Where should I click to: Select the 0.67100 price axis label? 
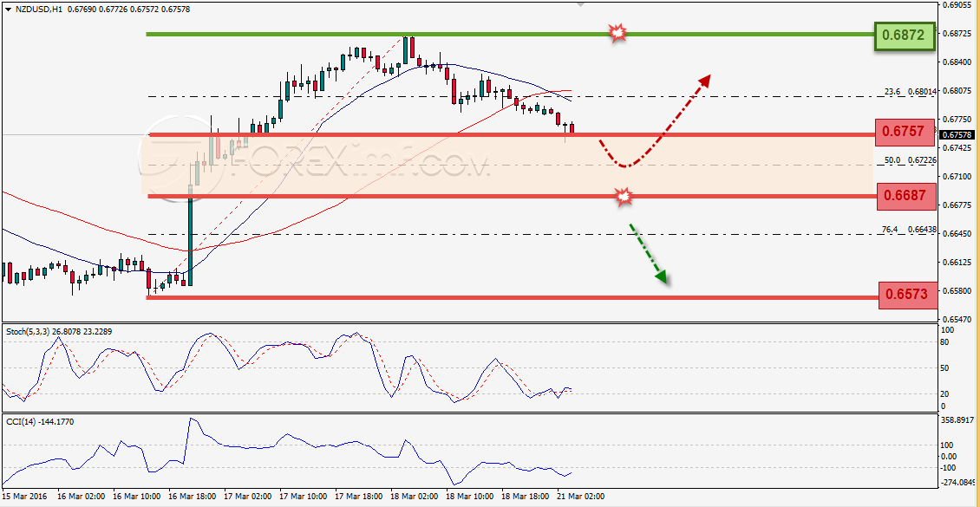[x=957, y=176]
